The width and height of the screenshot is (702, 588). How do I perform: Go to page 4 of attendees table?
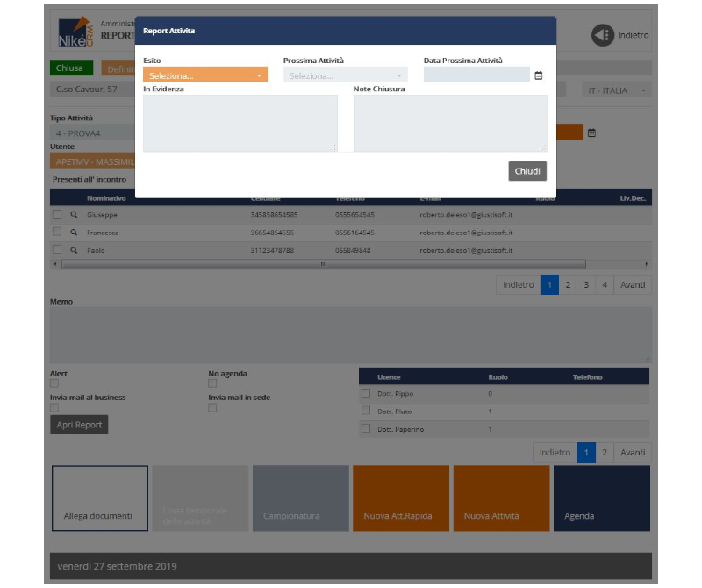(x=605, y=285)
